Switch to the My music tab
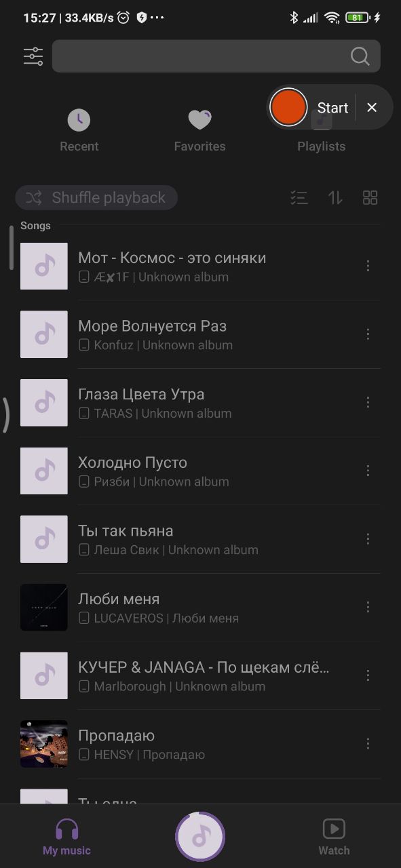Screen dimensions: 401x868 point(66,837)
